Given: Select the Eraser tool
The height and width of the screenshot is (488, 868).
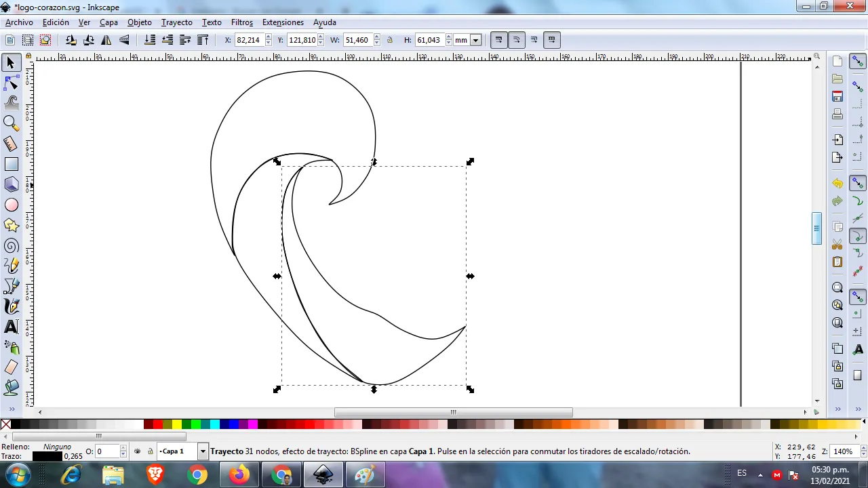Looking at the screenshot, I should 11,367.
